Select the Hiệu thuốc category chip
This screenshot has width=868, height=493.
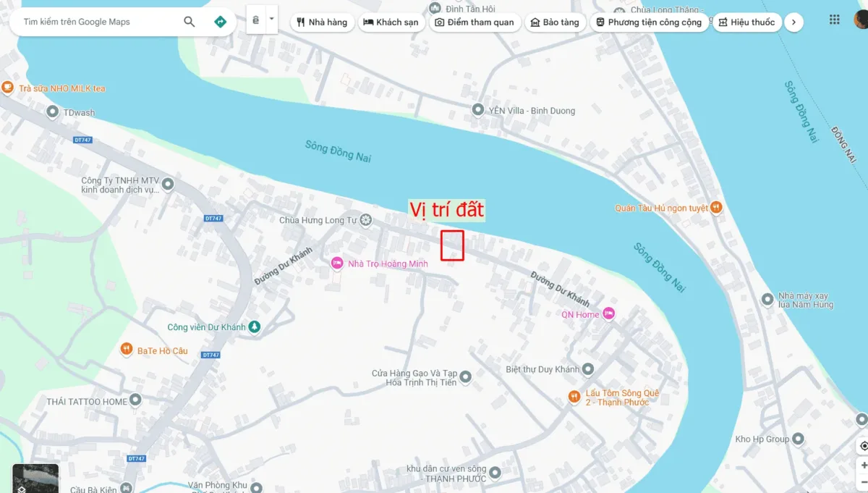[747, 22]
